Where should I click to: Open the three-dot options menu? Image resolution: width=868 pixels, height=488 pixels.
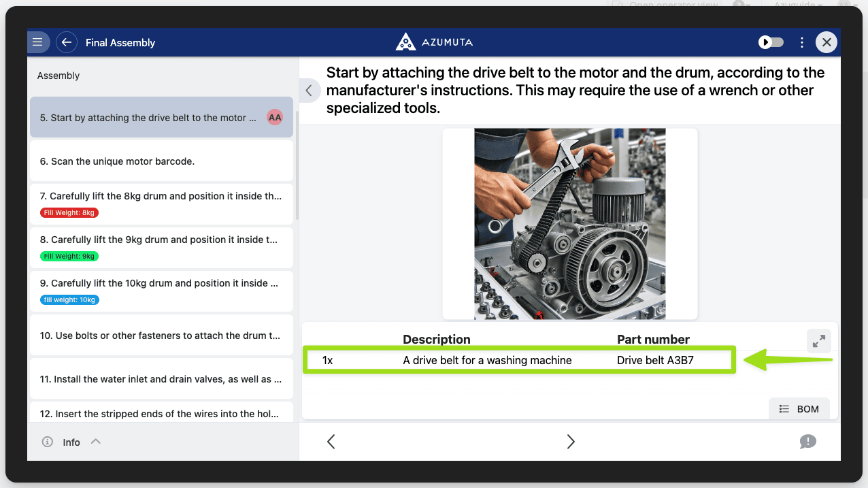click(x=802, y=42)
